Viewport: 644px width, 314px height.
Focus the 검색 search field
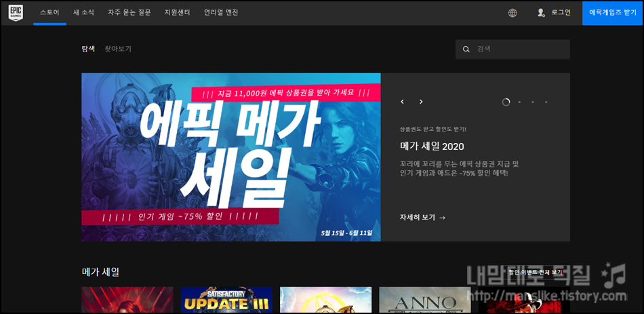pyautogui.click(x=512, y=50)
